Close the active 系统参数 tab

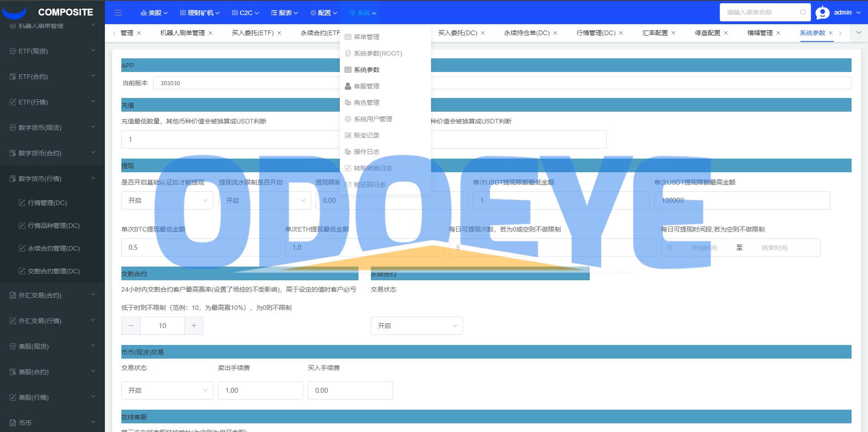pyautogui.click(x=831, y=33)
